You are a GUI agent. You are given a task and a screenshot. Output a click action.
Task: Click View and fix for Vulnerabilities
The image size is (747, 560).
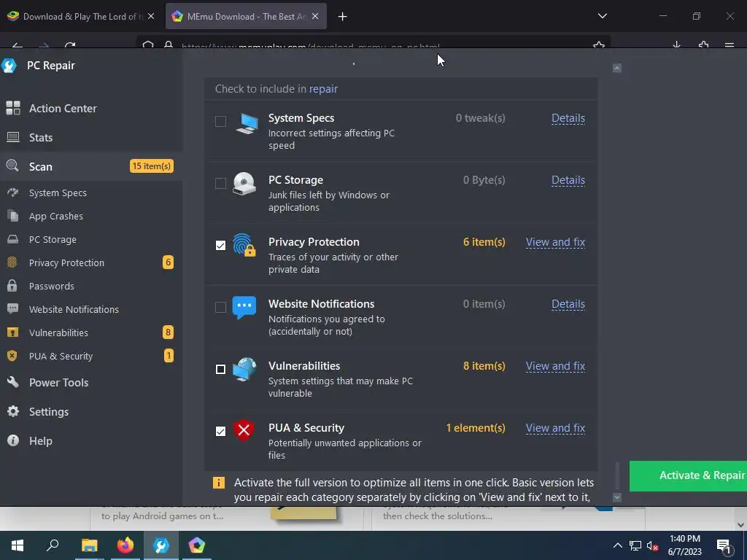tap(555, 366)
